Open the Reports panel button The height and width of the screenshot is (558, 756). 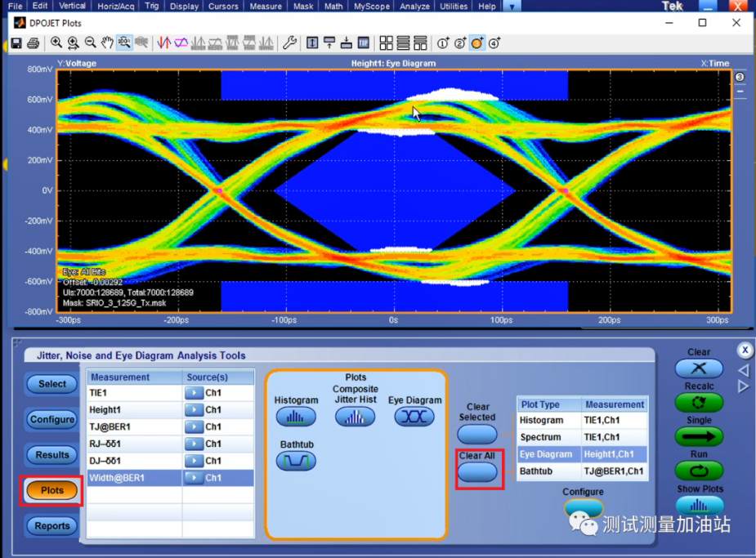pyautogui.click(x=52, y=526)
